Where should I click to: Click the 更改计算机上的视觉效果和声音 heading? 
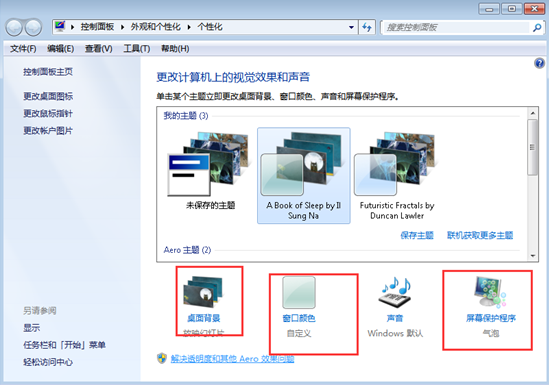tap(233, 77)
